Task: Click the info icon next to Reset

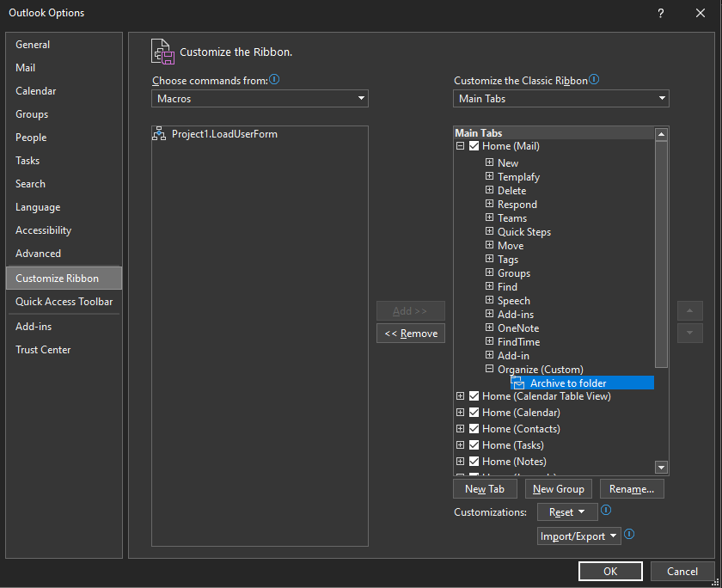Action: (x=606, y=510)
